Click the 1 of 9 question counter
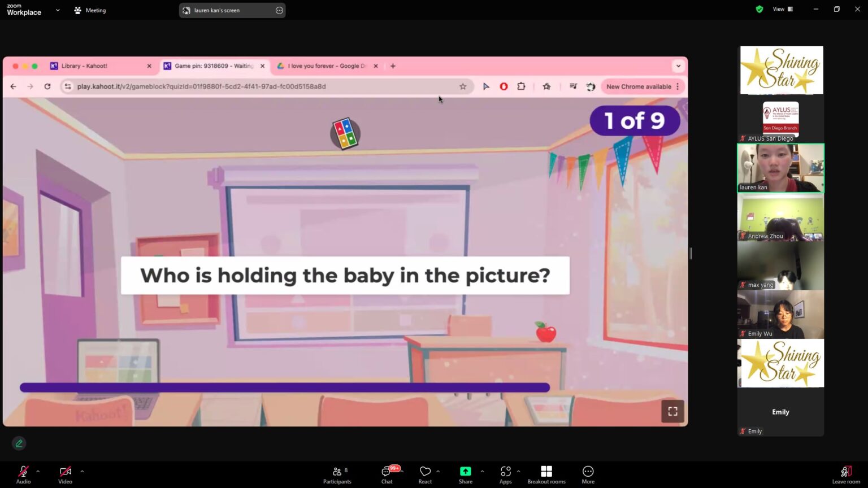Screen dimensions: 868x488 pyautogui.click(x=635, y=120)
